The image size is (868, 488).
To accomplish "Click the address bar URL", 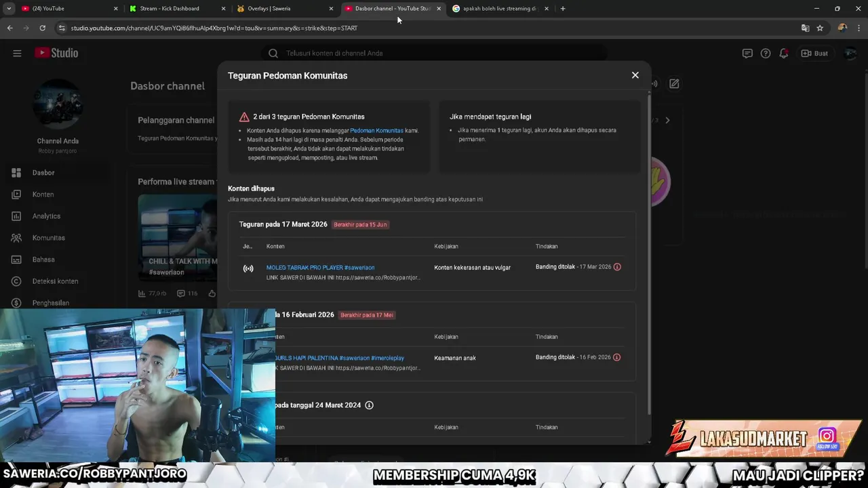I will [x=214, y=28].
